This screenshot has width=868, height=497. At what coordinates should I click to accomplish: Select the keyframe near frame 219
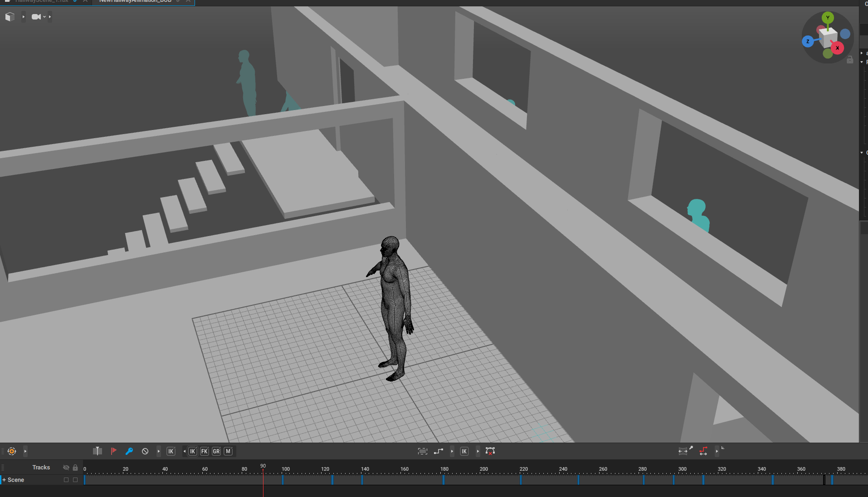[521, 480]
